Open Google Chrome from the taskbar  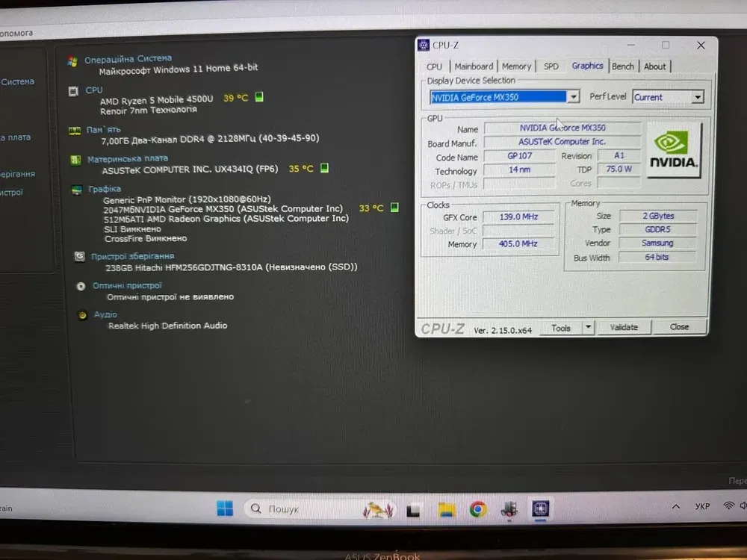pyautogui.click(x=478, y=509)
